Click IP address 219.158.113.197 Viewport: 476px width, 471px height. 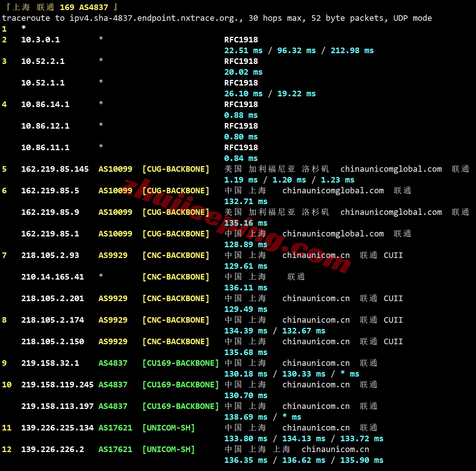tap(57, 406)
